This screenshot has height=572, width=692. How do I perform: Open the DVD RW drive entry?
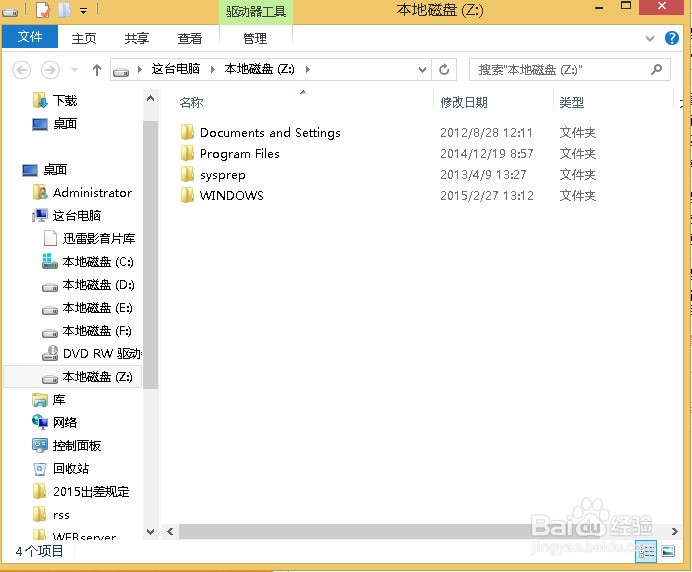(x=102, y=354)
